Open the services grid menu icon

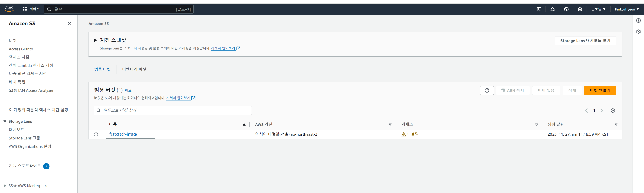25,9
